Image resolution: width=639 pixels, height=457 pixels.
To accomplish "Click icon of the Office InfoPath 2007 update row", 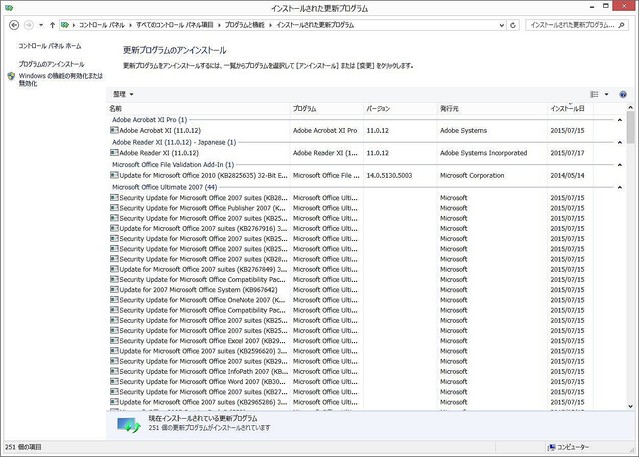I will [x=114, y=371].
